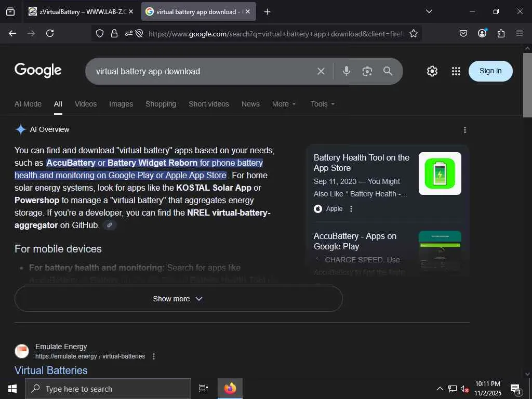Open the notification center icon

[515, 389]
